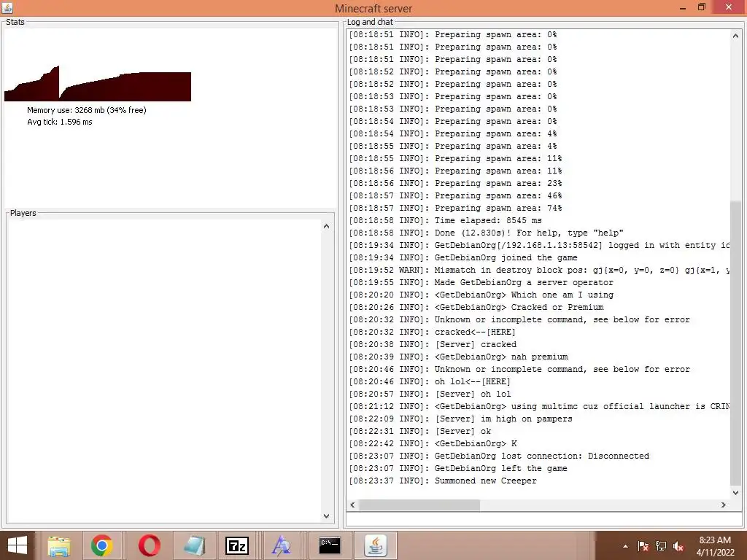747x560 pixels.
Task: Click the 'Mismatch in destroy block pos' warning
Action: [539, 270]
